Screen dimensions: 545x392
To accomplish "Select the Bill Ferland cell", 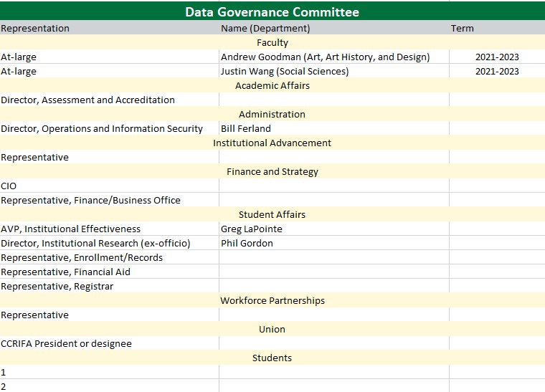I will (x=246, y=129).
